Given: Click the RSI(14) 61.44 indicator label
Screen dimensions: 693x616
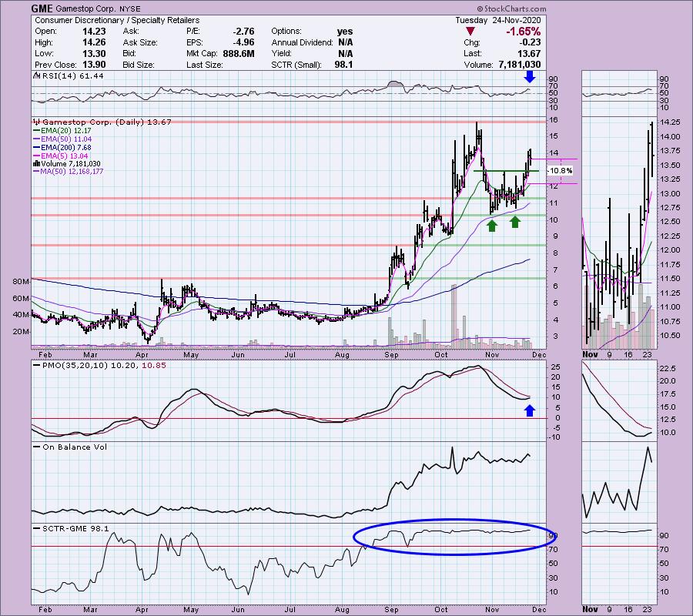Looking at the screenshot, I should [x=73, y=76].
